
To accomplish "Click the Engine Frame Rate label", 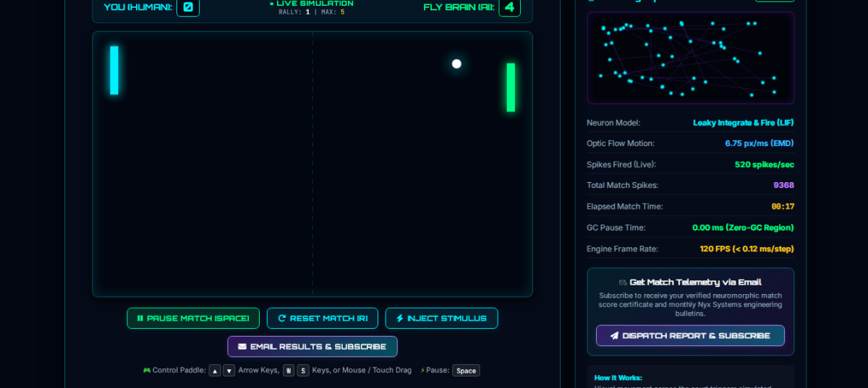I will pyautogui.click(x=622, y=249).
